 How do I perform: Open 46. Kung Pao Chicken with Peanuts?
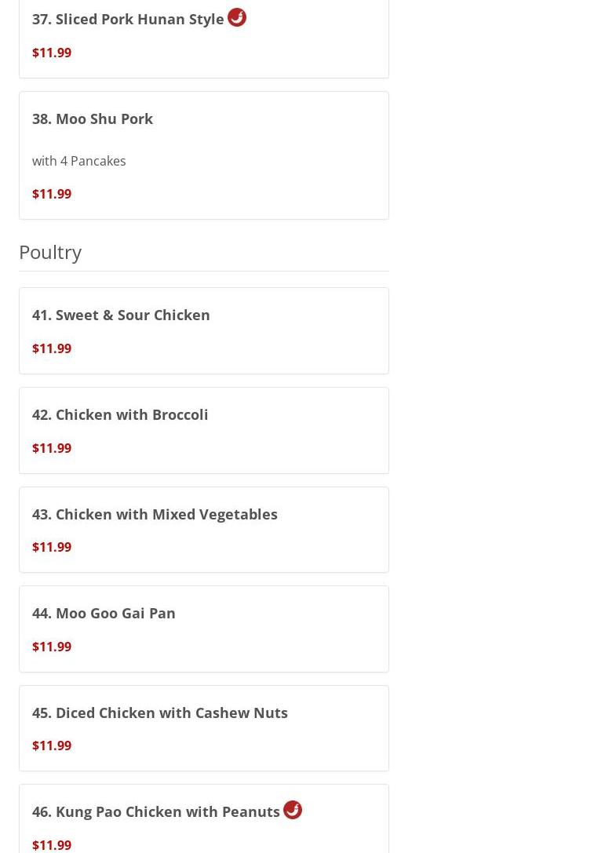(x=156, y=811)
